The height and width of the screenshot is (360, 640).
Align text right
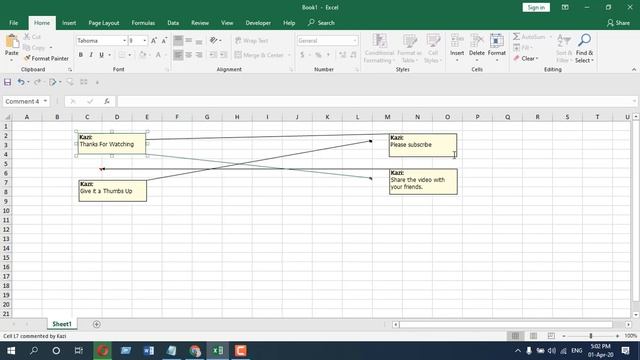point(199,55)
